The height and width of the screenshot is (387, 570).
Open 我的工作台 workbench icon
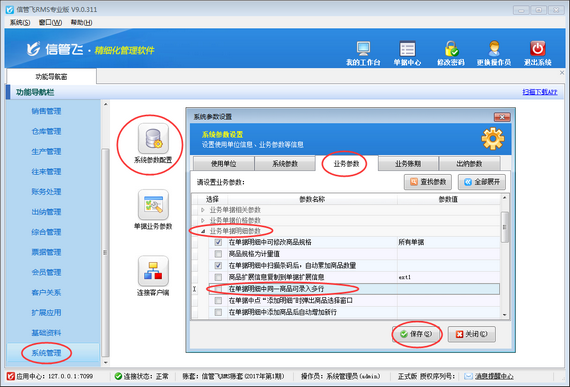[x=363, y=49]
